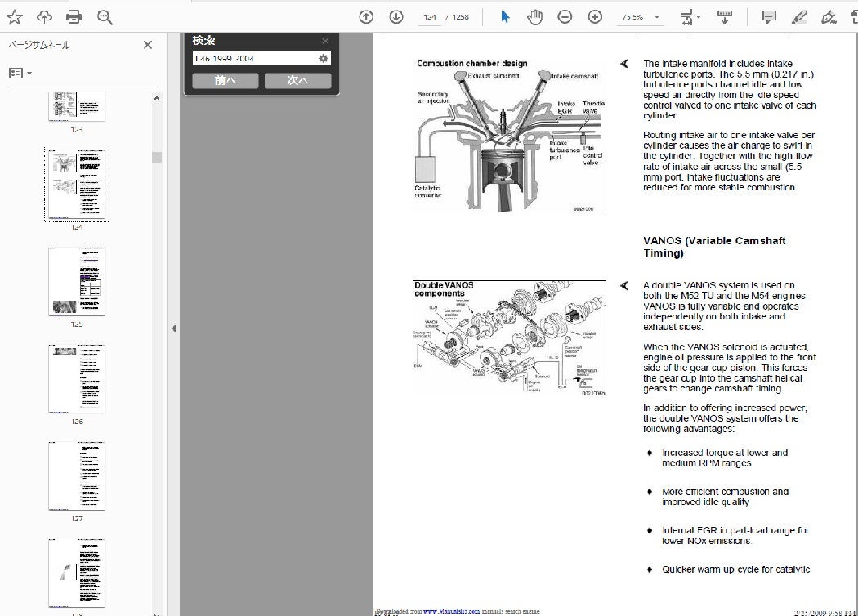This screenshot has width=858, height=616.
Task: Click the read mode keyboard icon
Action: [725, 17]
